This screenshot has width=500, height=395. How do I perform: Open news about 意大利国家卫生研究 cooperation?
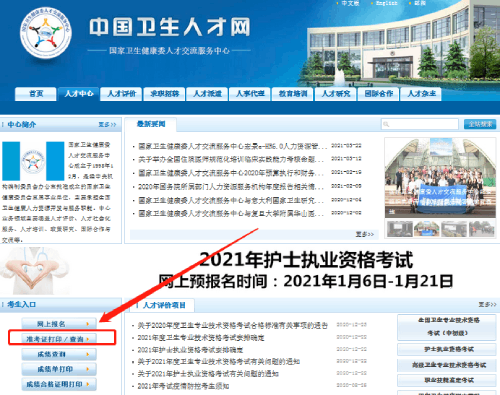tap(231, 200)
